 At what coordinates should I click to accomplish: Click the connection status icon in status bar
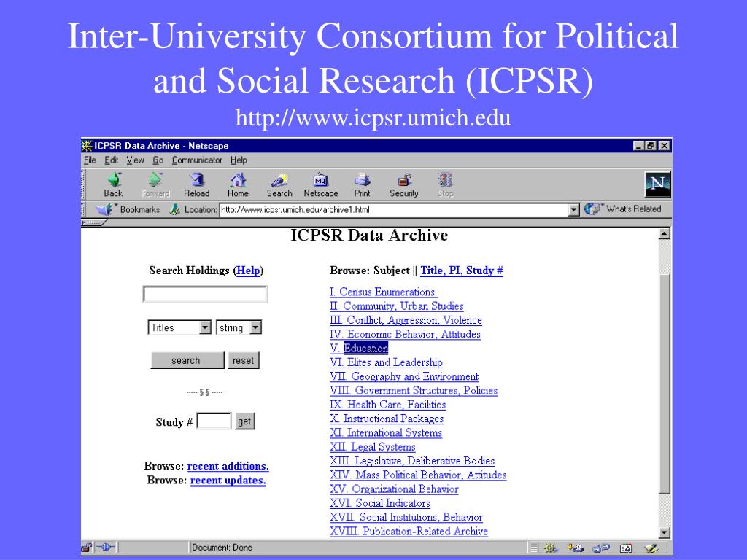pyautogui.click(x=105, y=548)
